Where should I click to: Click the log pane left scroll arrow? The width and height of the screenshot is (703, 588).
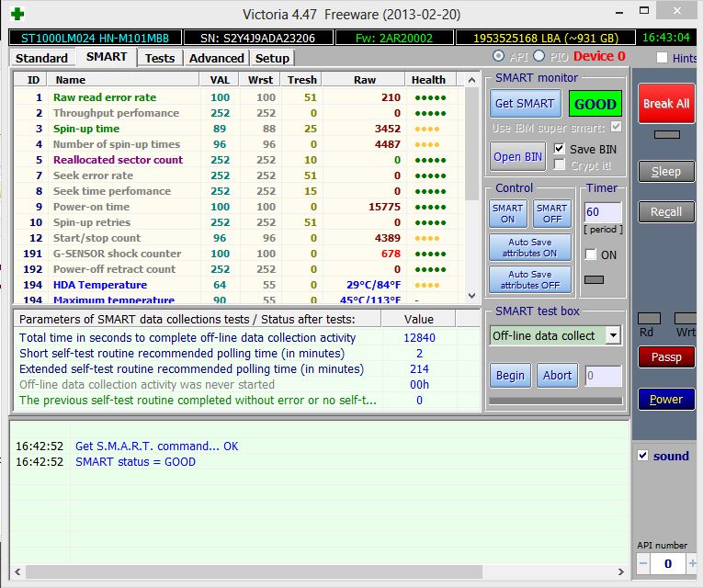tap(18, 571)
